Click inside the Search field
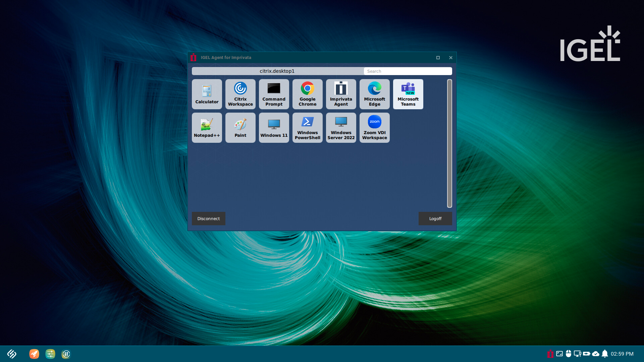Screen dimensions: 644x362 pyautogui.click(x=408, y=71)
